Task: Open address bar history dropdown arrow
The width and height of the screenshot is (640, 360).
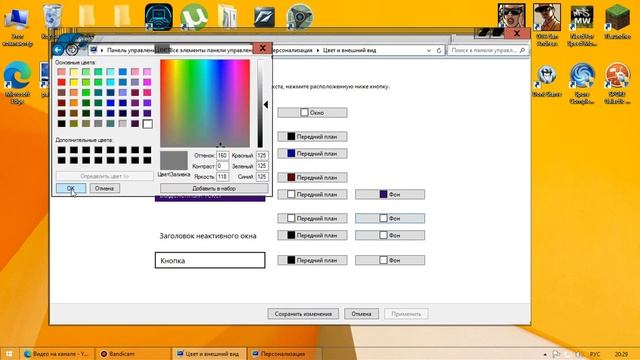Action: pos(429,50)
